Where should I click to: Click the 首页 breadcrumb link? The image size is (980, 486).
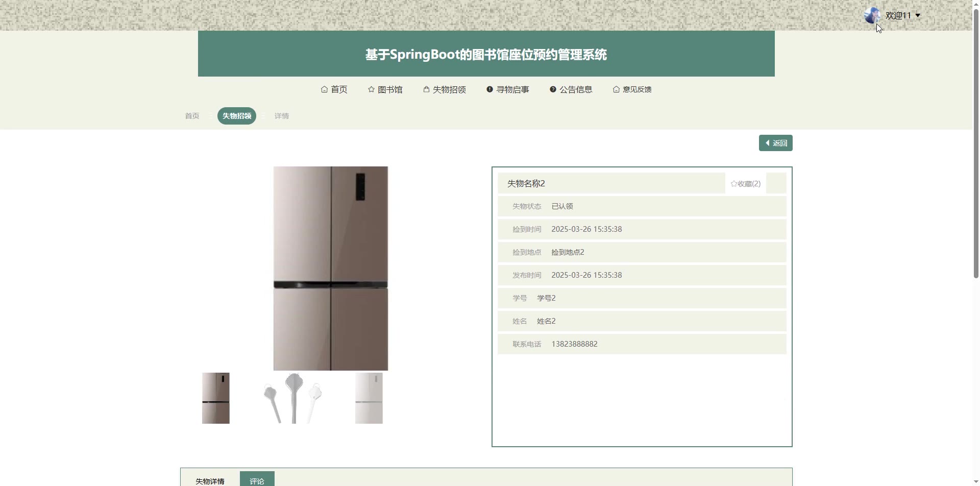coord(192,116)
